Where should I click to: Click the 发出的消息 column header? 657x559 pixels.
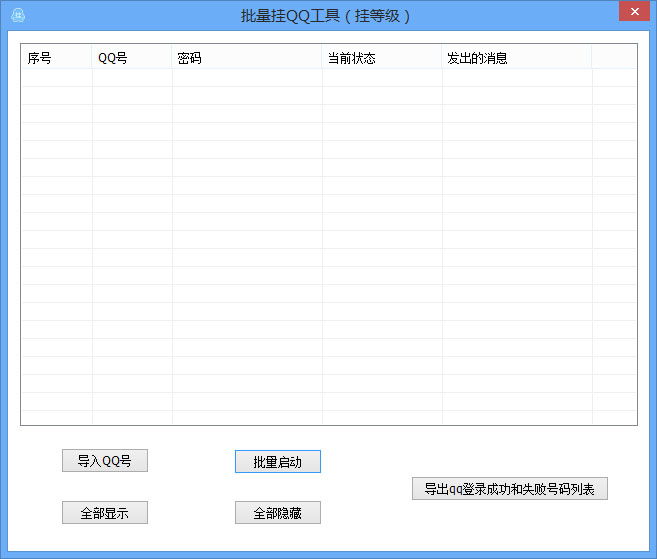[517, 57]
